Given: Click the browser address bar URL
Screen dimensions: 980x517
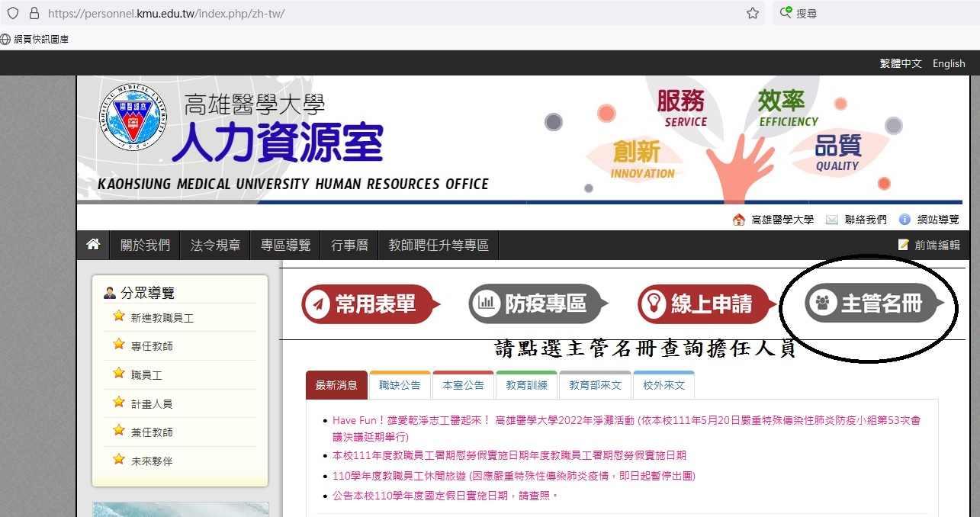Looking at the screenshot, I should pos(166,14).
